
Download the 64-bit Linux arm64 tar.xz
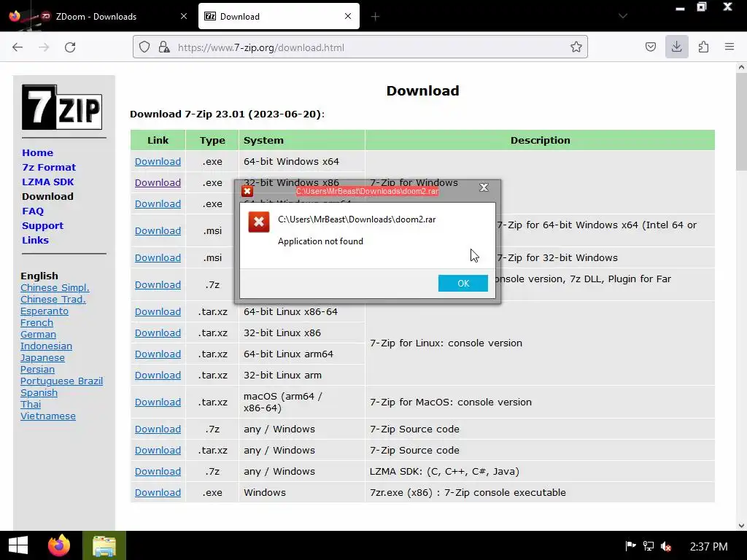tap(158, 354)
